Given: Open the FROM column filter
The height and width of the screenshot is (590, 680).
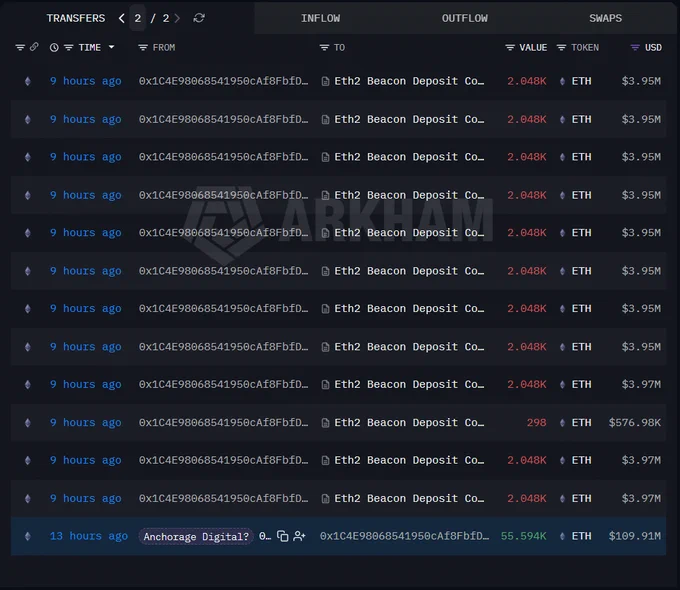Looking at the screenshot, I should point(143,47).
